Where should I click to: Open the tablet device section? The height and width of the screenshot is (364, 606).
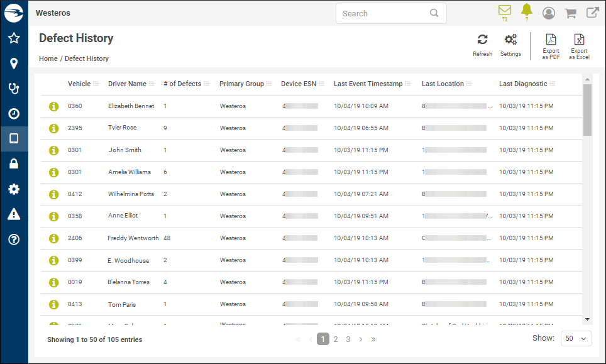(x=14, y=138)
